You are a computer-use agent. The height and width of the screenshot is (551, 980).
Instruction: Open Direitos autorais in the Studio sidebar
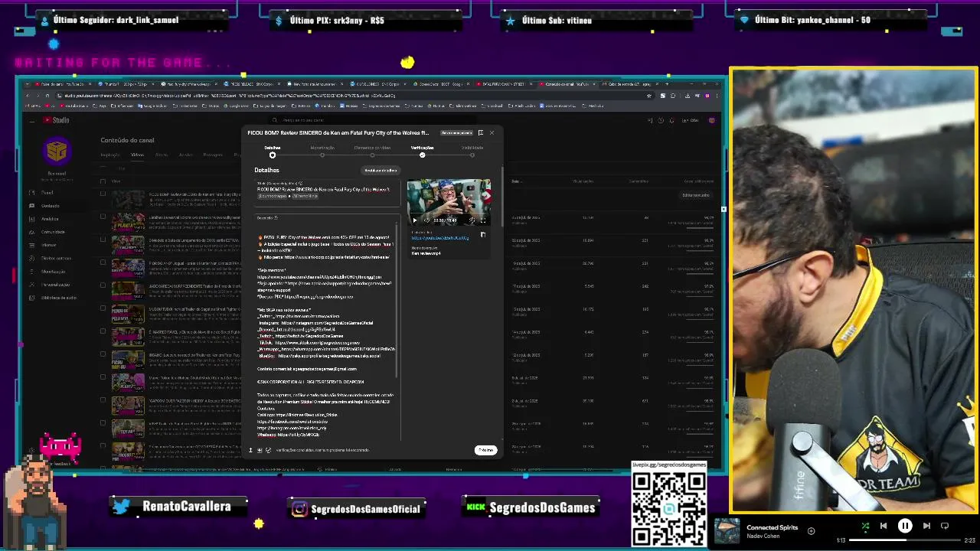tap(55, 258)
